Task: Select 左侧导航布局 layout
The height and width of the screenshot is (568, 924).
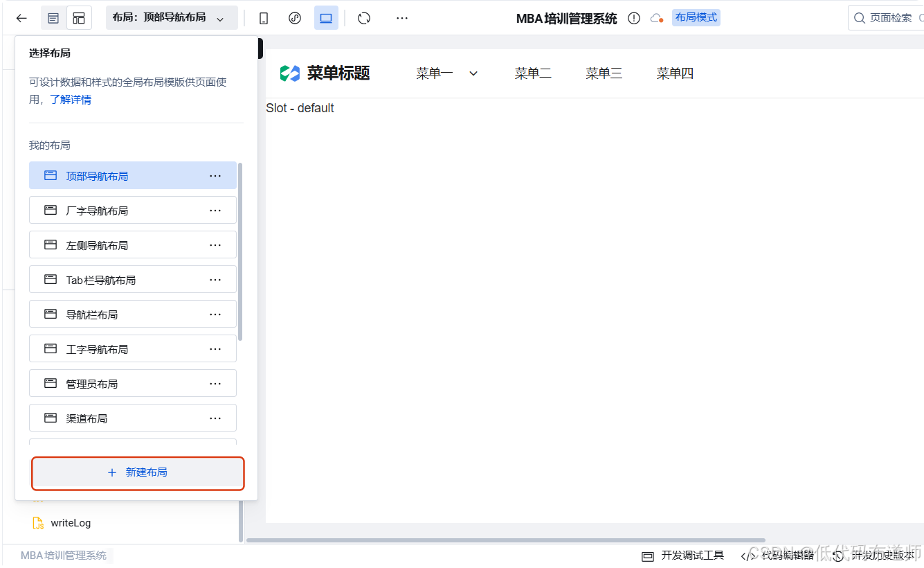Action: (133, 245)
